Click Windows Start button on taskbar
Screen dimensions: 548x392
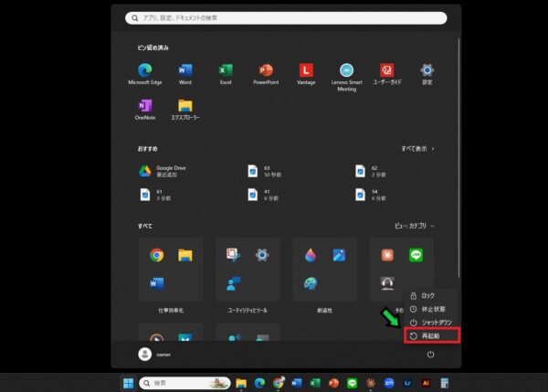128,383
